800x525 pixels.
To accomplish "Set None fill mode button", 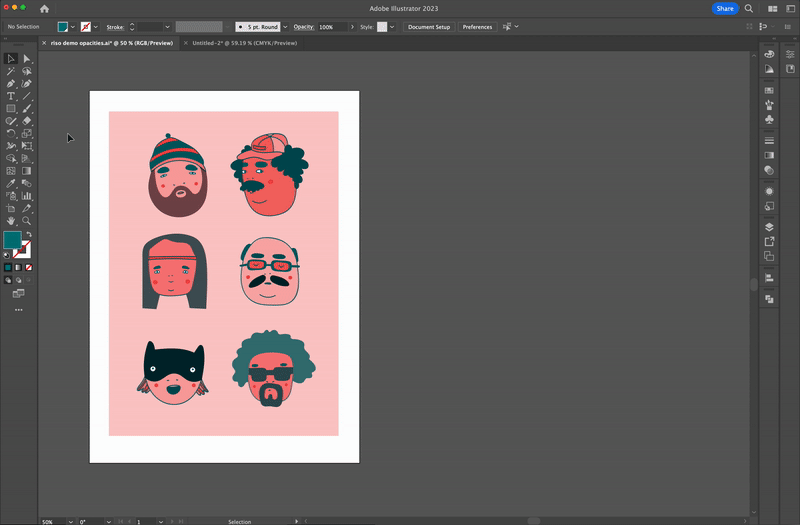I will [29, 267].
